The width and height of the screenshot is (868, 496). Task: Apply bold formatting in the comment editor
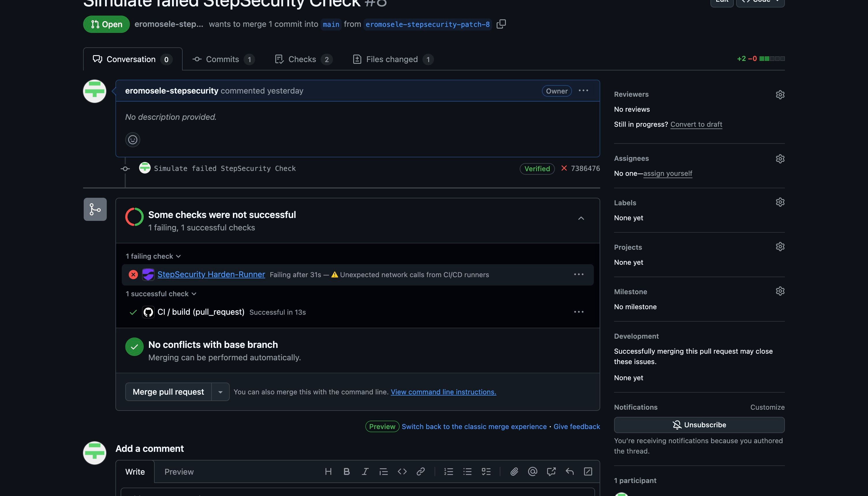(x=347, y=471)
